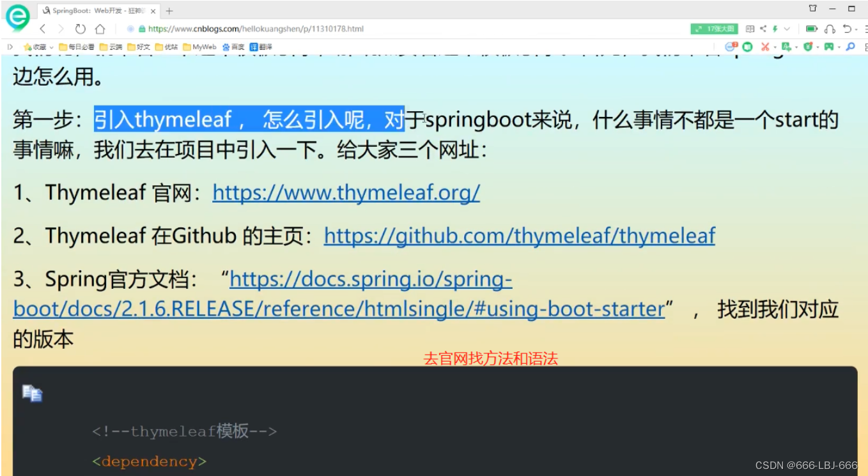This screenshot has width=868, height=476.
Task: Click the green lock security icon
Action: 142,29
